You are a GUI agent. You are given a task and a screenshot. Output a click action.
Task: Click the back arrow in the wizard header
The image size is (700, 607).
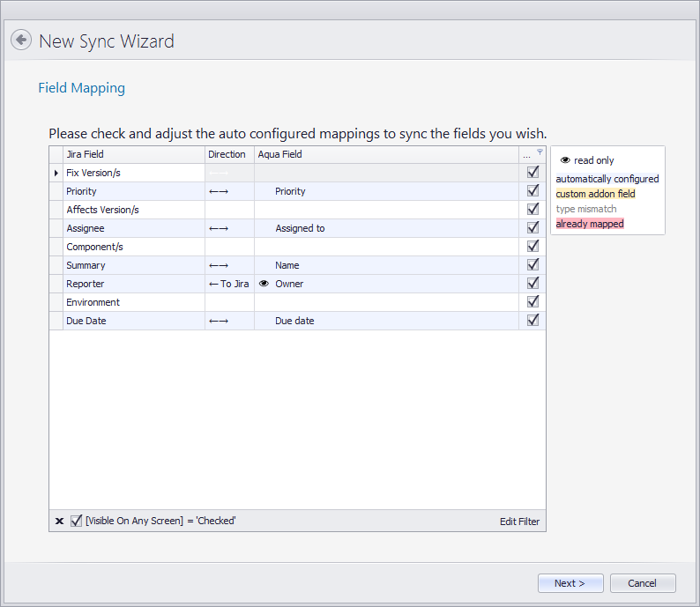coord(21,41)
